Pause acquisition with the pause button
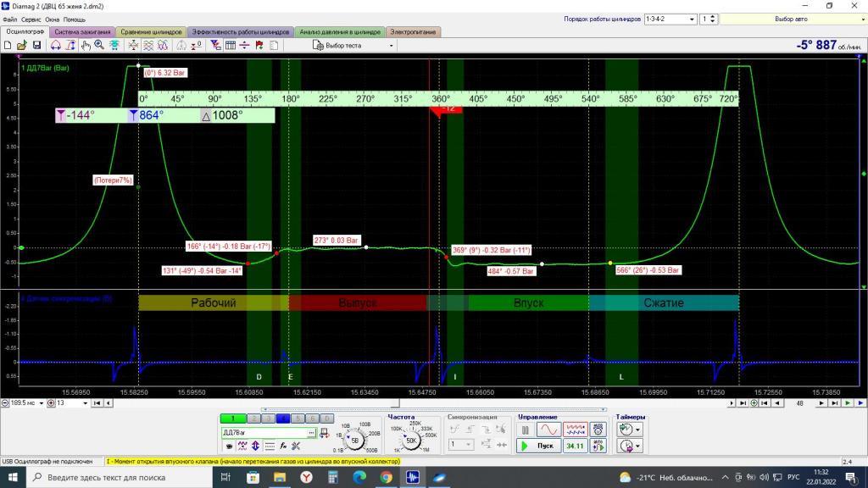This screenshot has height=488, width=868. click(x=526, y=430)
